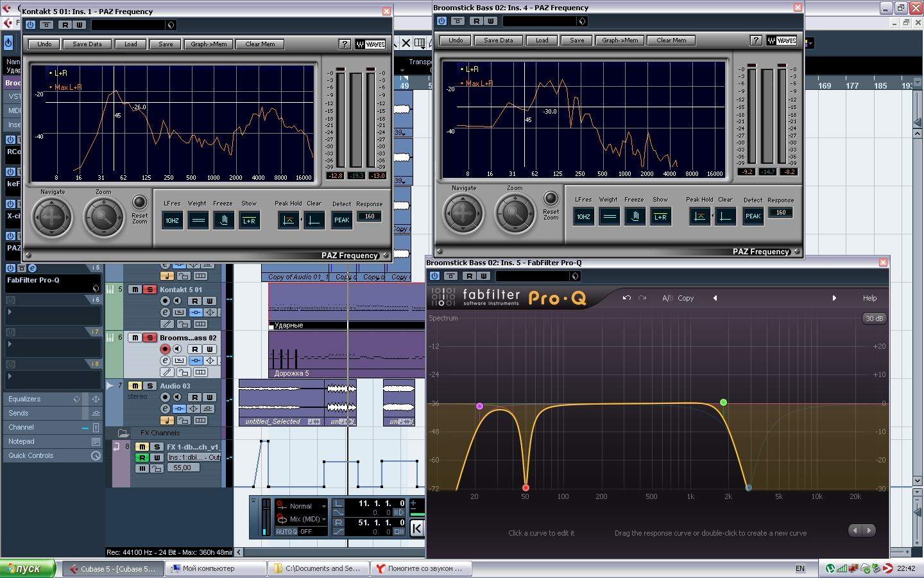Image resolution: width=924 pixels, height=578 pixels.
Task: Bypass the FabFilter Pro-Q plugin via power button
Action: pos(434,276)
